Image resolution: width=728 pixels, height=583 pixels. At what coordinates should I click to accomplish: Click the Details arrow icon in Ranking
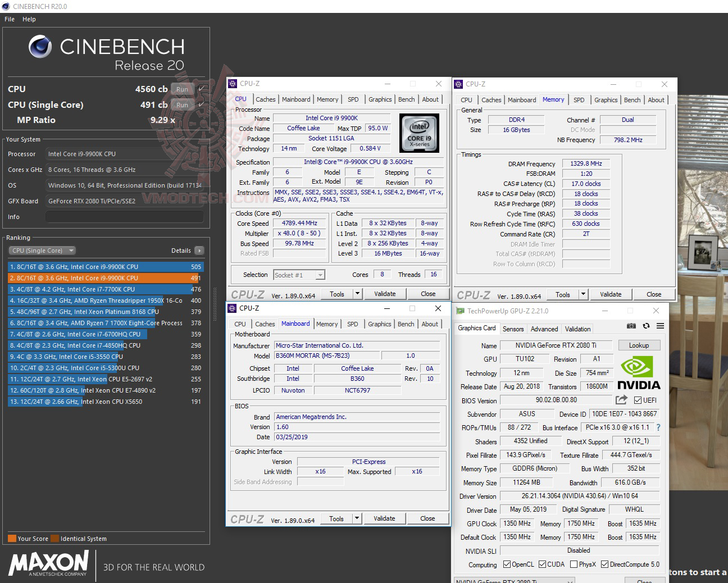[199, 250]
